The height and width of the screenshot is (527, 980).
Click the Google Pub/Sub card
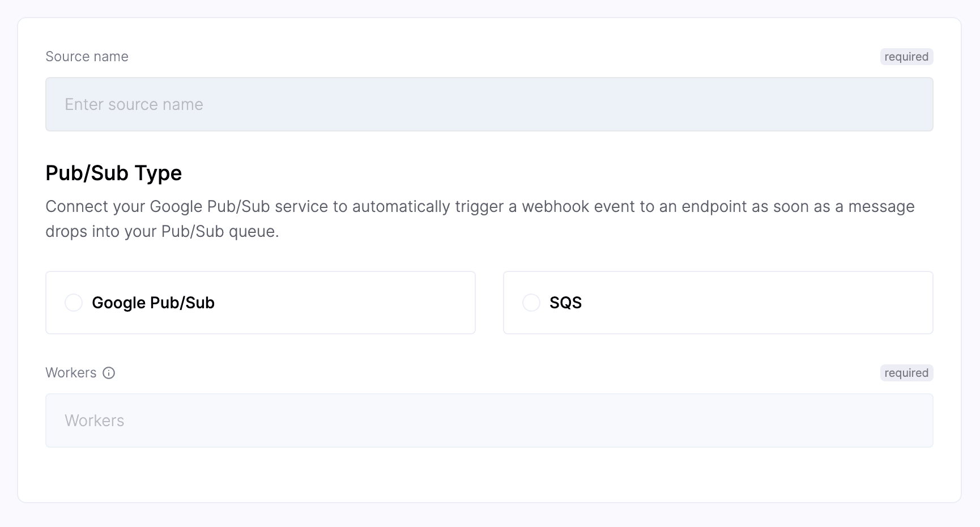point(260,303)
